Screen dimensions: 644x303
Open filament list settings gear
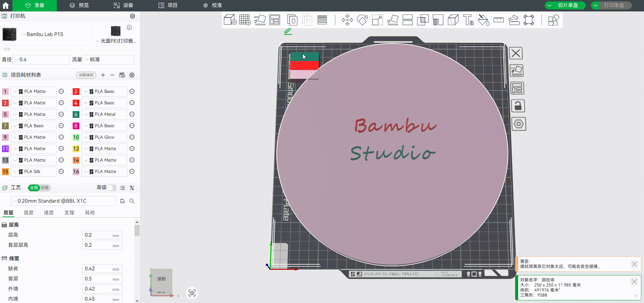(x=132, y=75)
